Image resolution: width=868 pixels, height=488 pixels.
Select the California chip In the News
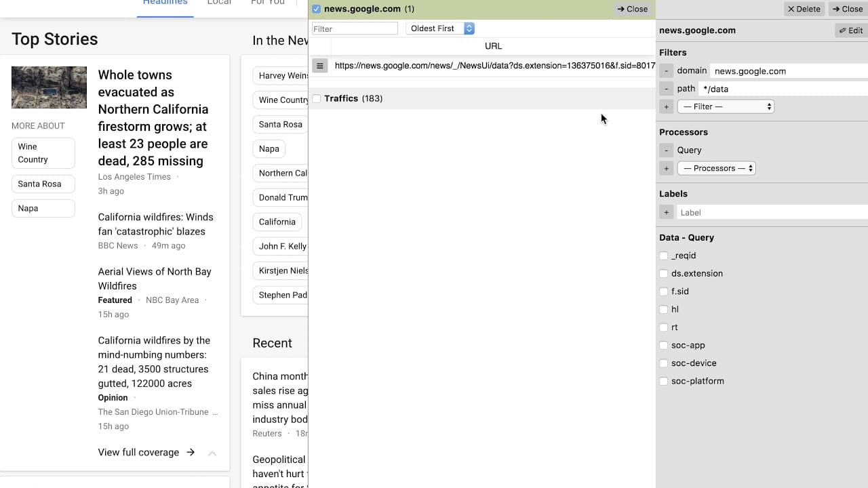(277, 222)
